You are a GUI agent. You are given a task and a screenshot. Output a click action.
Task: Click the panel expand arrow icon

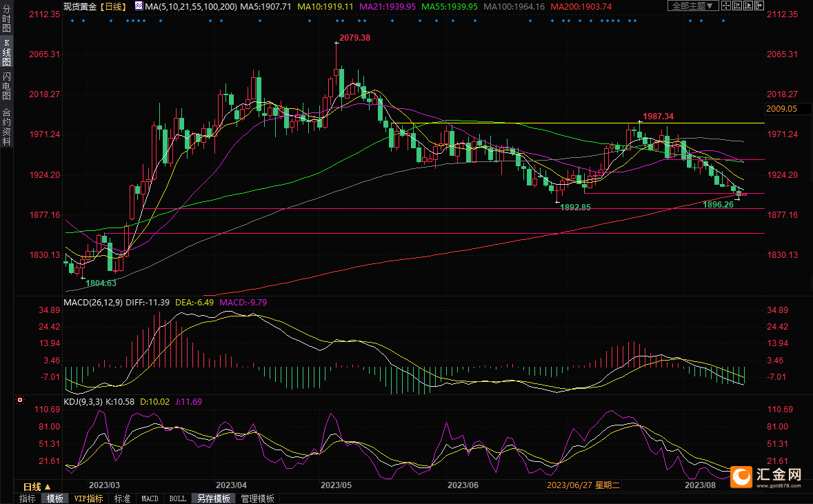[759, 6]
